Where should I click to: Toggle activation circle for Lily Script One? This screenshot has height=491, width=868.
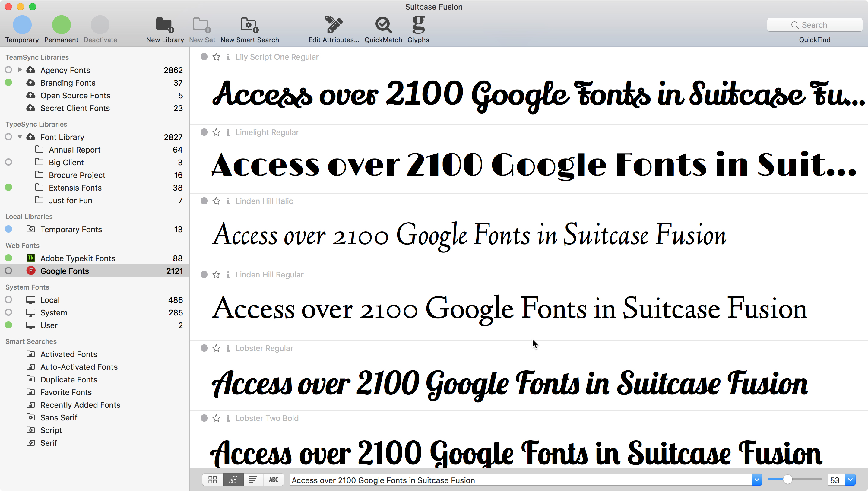point(204,57)
